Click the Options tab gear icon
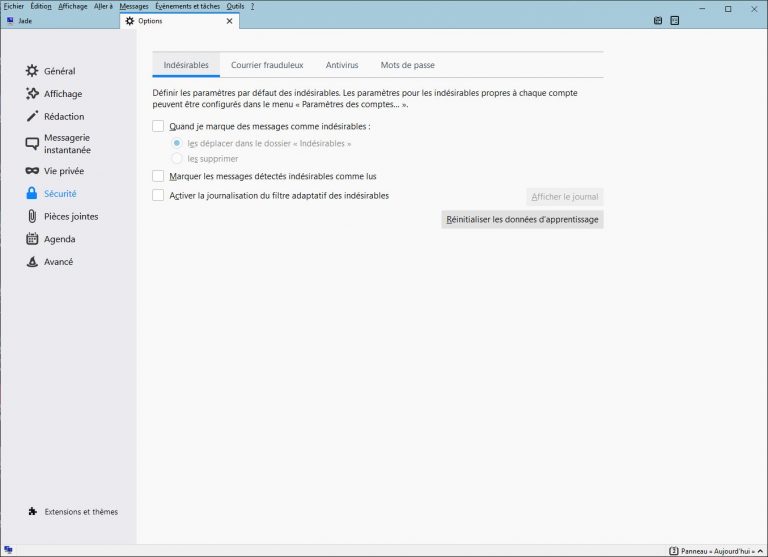Screen dimensions: 768x557 [129, 21]
